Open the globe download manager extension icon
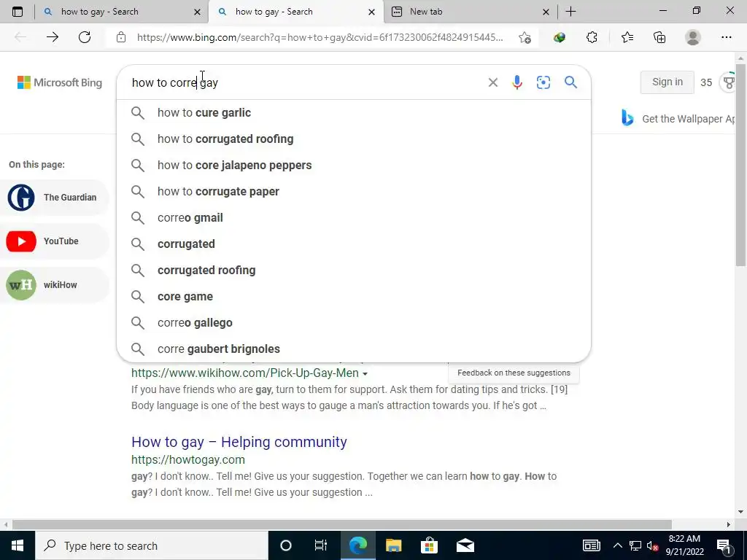747x560 pixels. click(x=560, y=37)
